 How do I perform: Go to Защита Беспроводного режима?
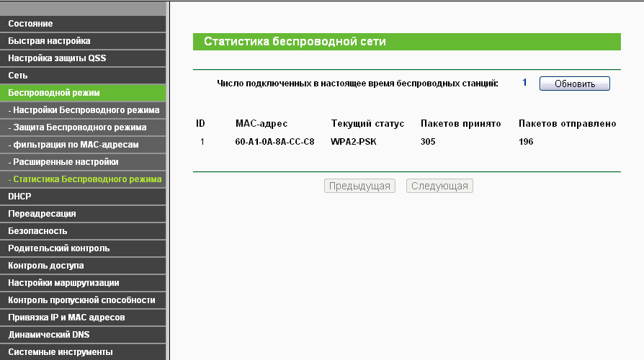click(83, 127)
